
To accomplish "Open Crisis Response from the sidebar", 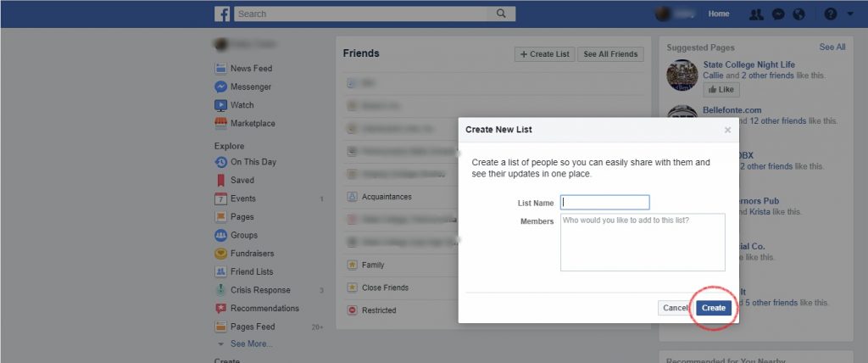I will (x=260, y=290).
